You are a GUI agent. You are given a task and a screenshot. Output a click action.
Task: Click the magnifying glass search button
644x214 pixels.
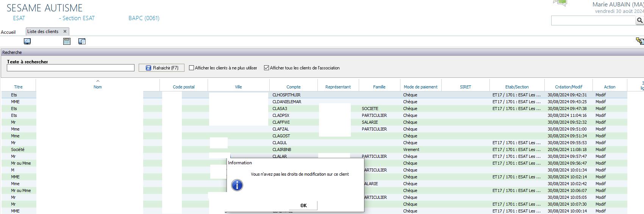[639, 20]
